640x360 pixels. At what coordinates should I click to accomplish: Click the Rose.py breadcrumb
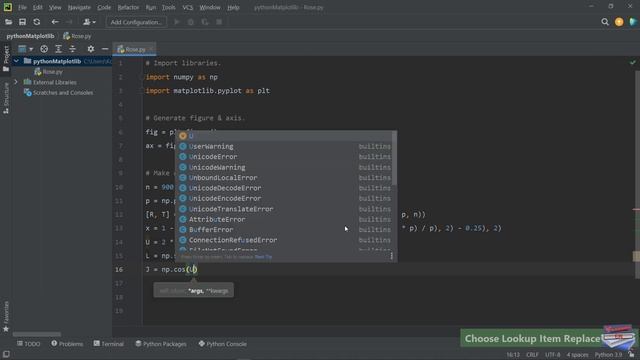tap(77, 36)
